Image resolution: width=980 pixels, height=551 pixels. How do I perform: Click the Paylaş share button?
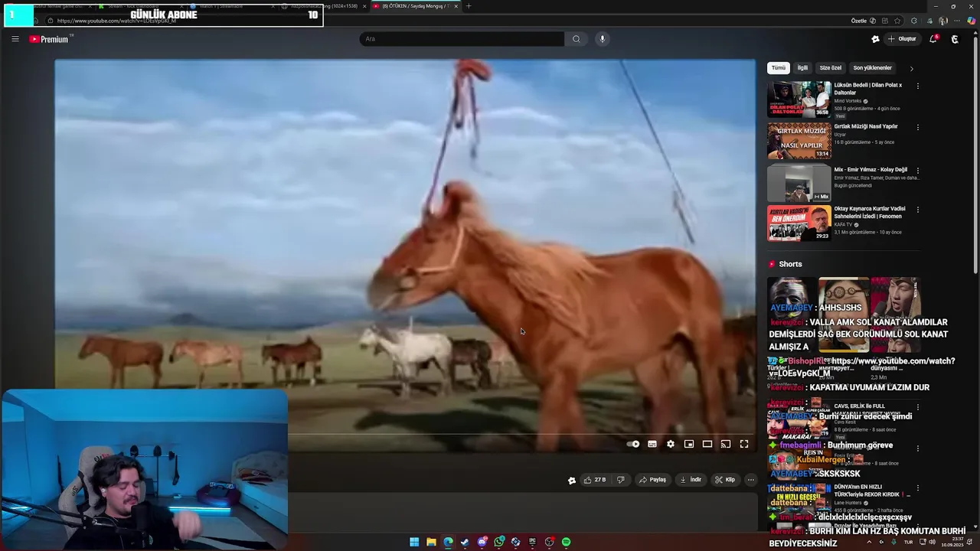coord(652,480)
